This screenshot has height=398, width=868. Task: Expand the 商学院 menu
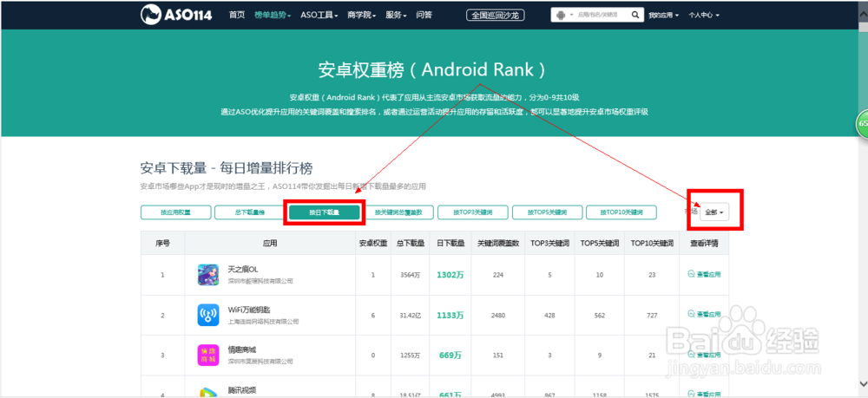click(x=362, y=15)
